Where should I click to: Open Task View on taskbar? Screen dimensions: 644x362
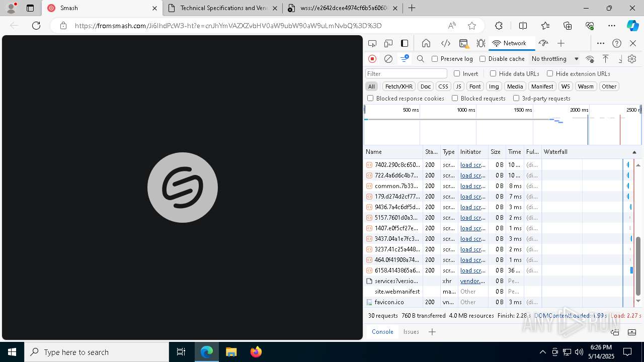point(181,352)
